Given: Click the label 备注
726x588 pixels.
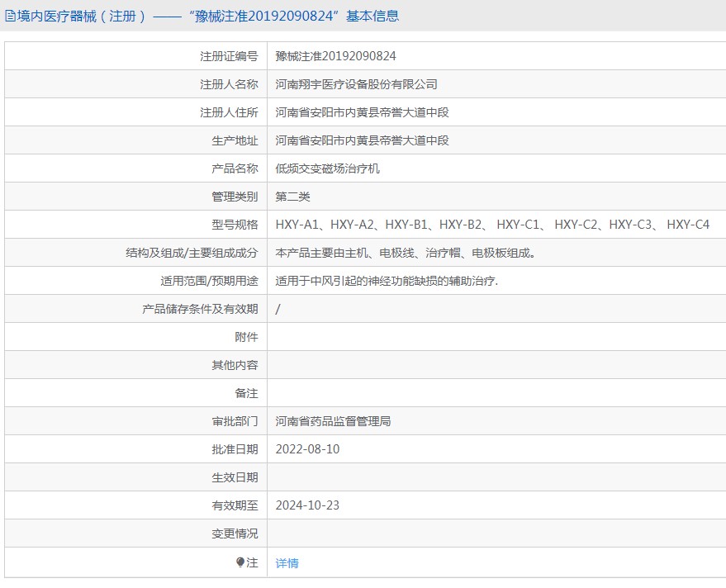Looking at the screenshot, I should point(246,394).
